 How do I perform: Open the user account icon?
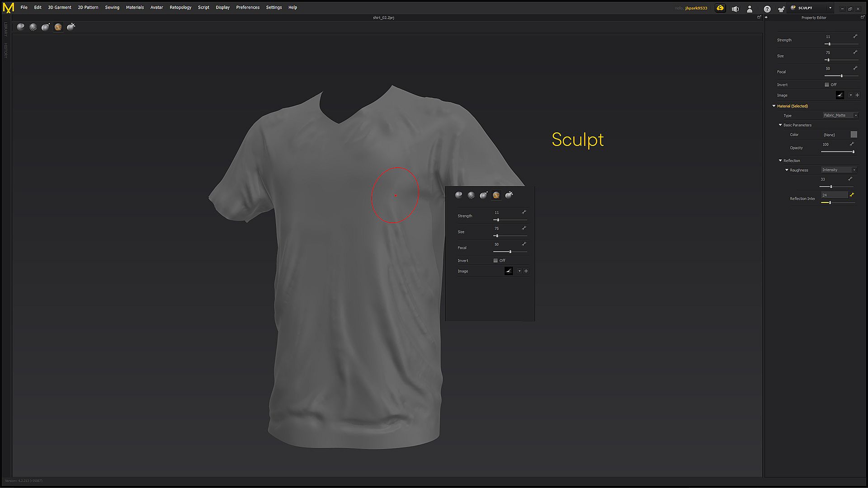coord(750,9)
